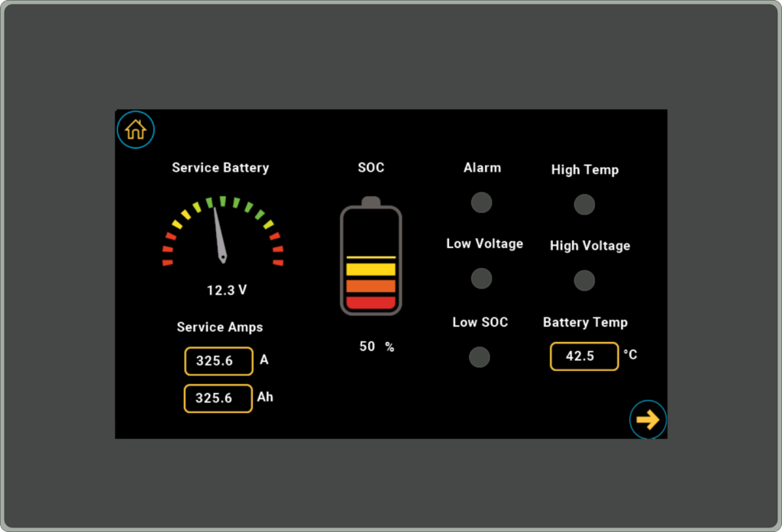
Task: Click the home icon button
Action: pyautogui.click(x=135, y=130)
